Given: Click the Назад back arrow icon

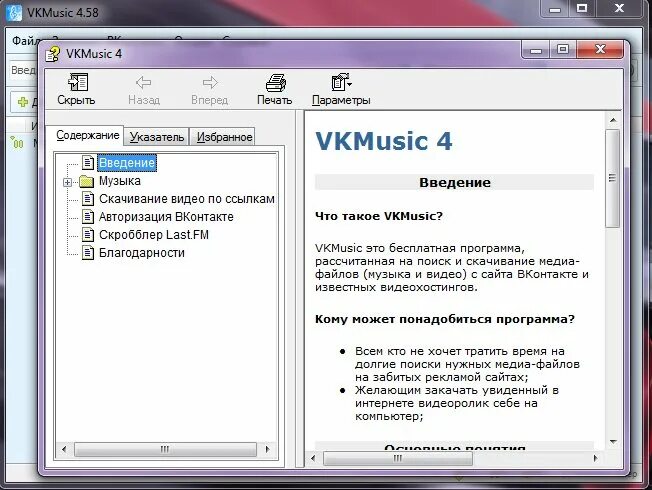Looking at the screenshot, I should click(x=143, y=82).
